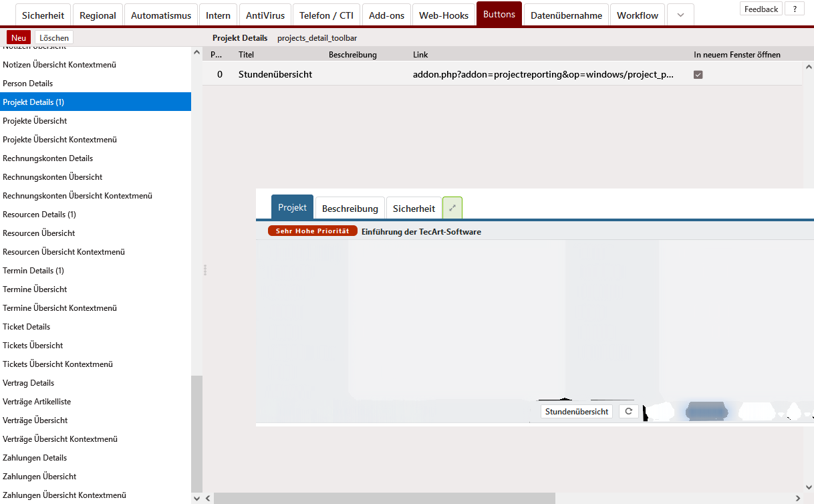Click the left list scroll-up arrow
Image resolution: width=814 pixels, height=504 pixels.
point(196,52)
